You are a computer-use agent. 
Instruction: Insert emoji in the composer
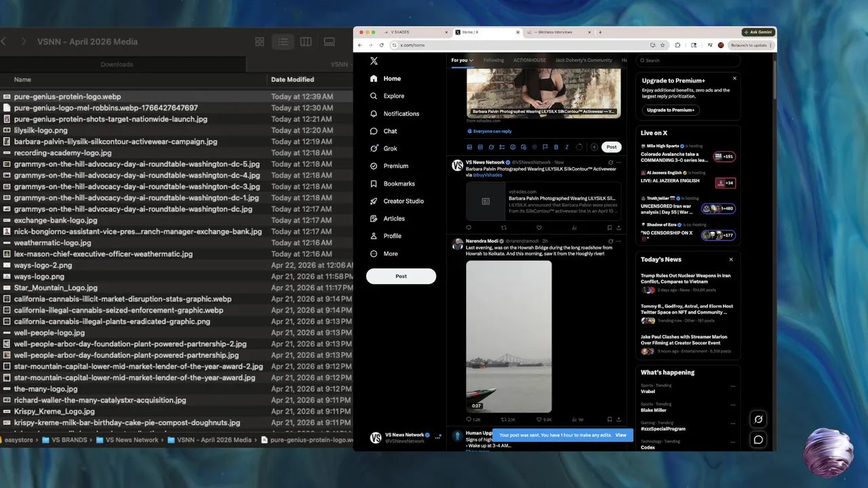coord(513,147)
